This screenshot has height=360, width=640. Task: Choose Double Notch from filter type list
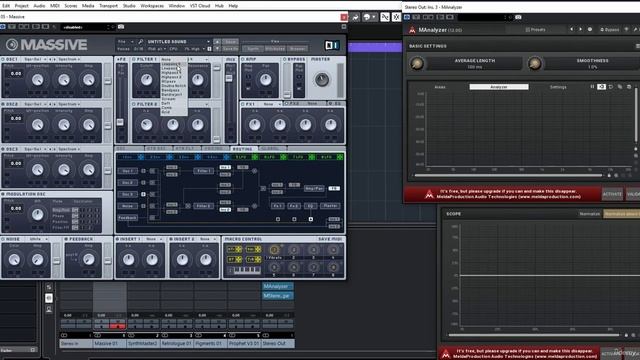(173, 86)
